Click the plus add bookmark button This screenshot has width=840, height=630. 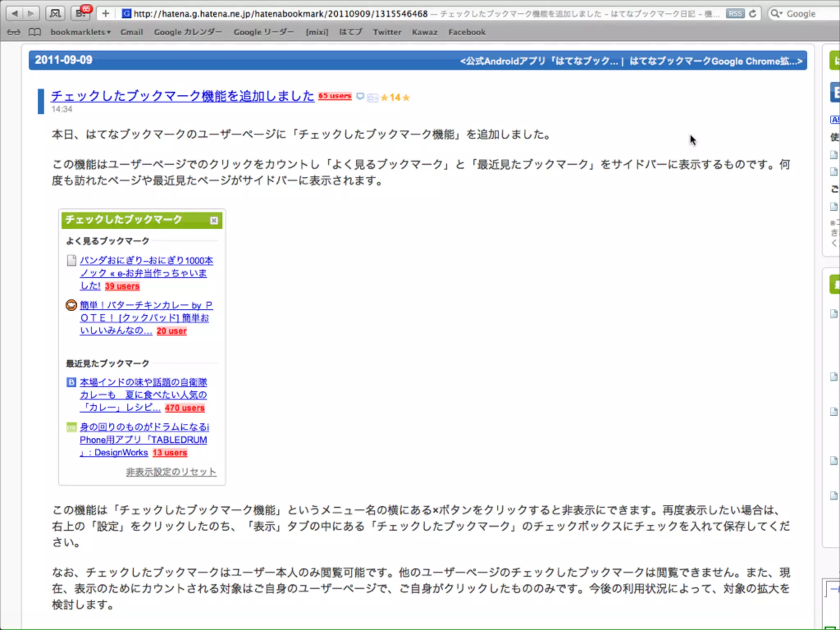(x=106, y=14)
